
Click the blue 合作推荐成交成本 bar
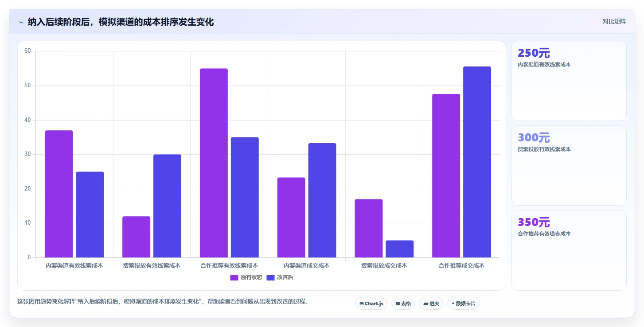coord(477,162)
